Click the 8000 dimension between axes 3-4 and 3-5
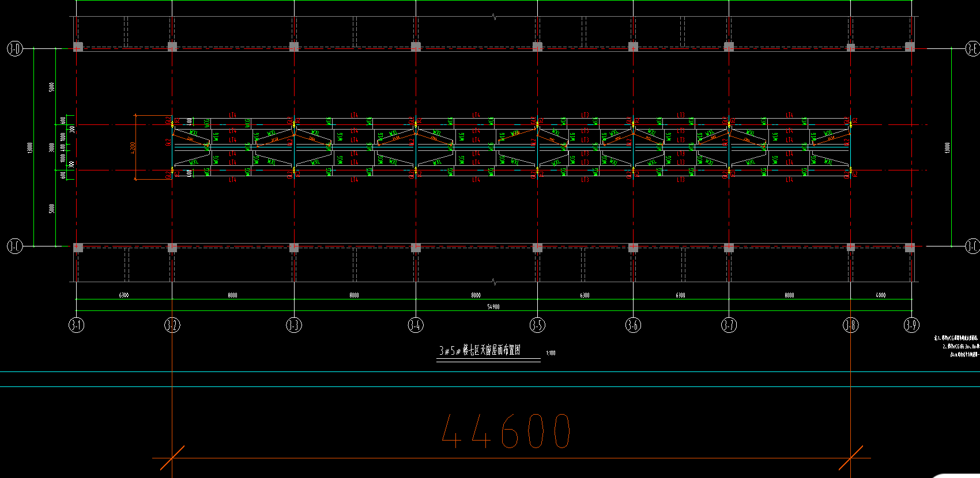The image size is (980, 478). tap(476, 295)
